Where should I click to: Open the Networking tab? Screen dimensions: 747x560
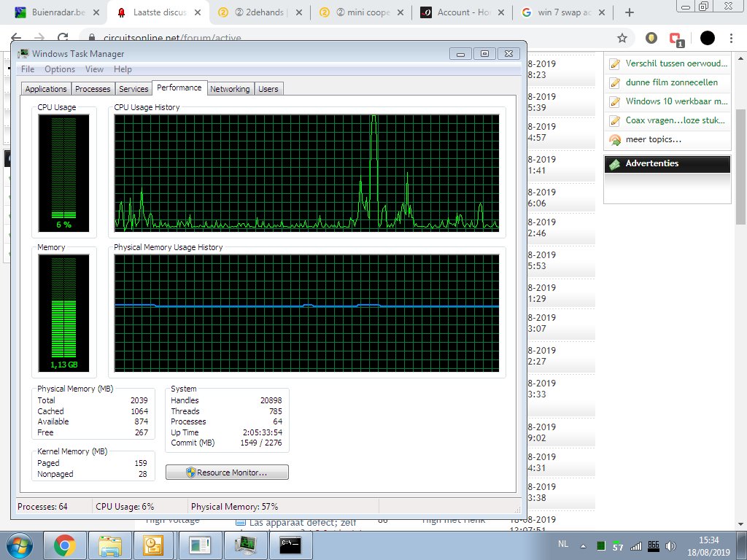pyautogui.click(x=230, y=89)
